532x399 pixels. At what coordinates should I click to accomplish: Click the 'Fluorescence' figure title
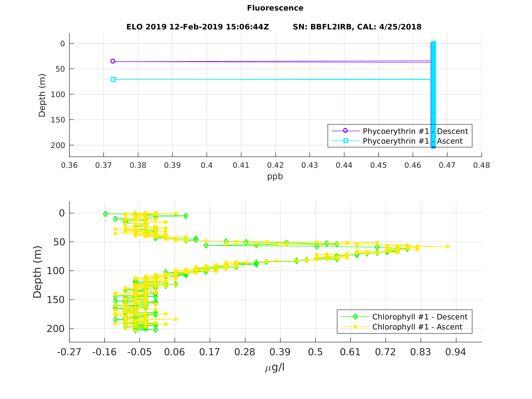pos(275,8)
